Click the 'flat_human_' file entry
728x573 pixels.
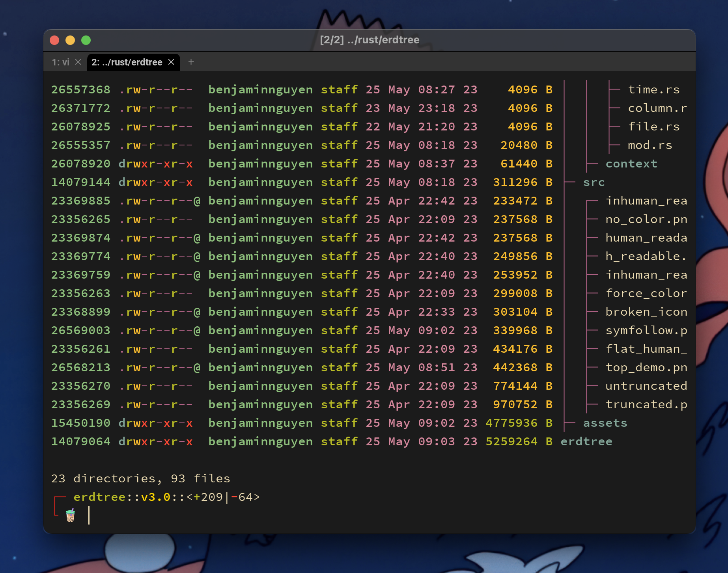pos(646,349)
